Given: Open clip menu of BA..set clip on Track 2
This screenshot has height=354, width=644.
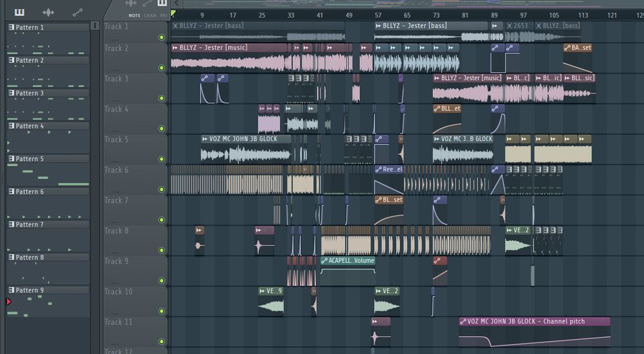Looking at the screenshot, I should tap(567, 48).
